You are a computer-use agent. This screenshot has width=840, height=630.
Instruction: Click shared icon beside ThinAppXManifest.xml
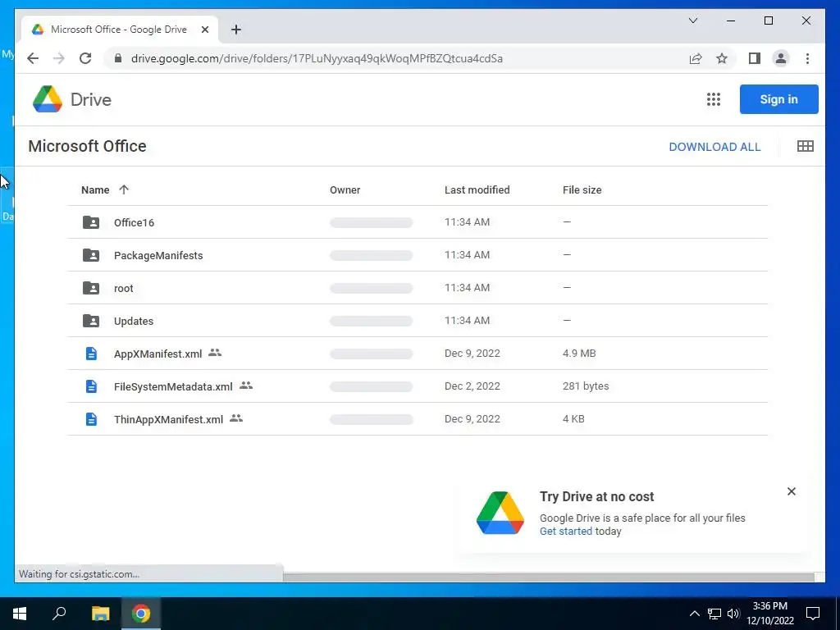point(236,418)
